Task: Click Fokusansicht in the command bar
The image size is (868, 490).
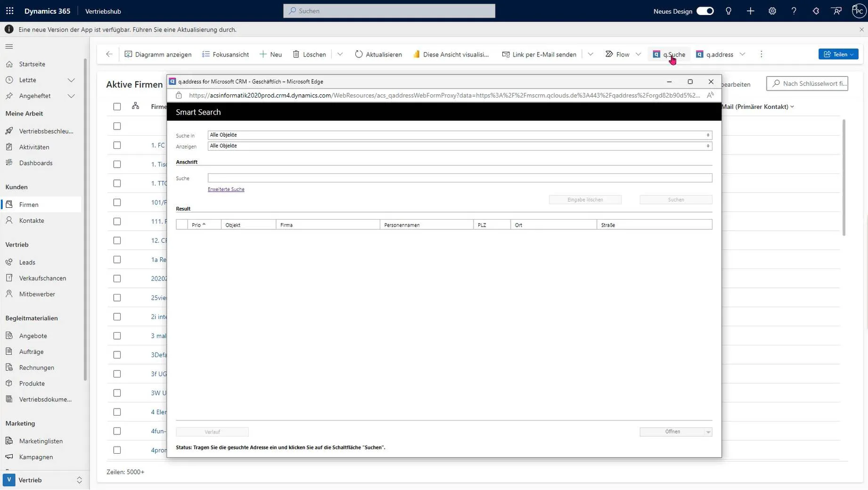Action: [225, 54]
